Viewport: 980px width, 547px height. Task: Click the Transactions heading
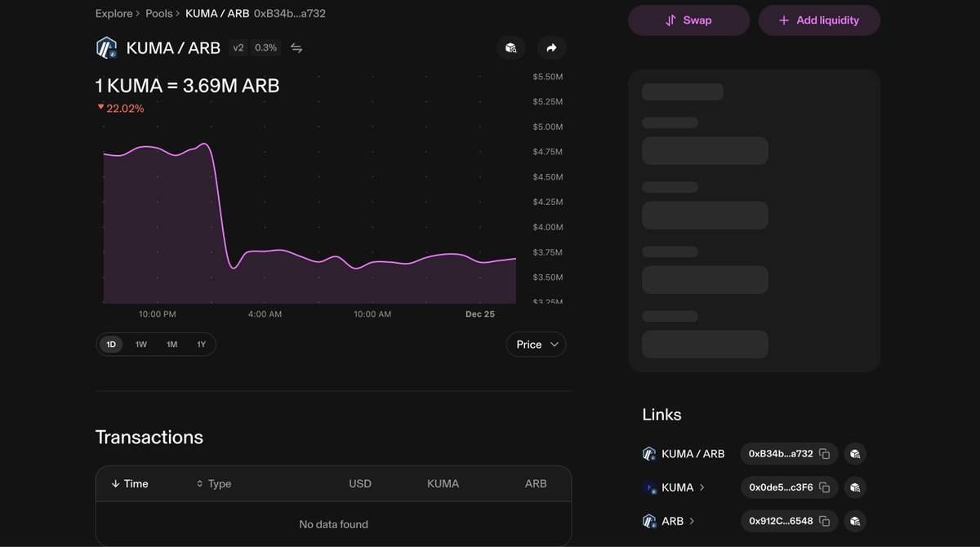click(x=149, y=438)
